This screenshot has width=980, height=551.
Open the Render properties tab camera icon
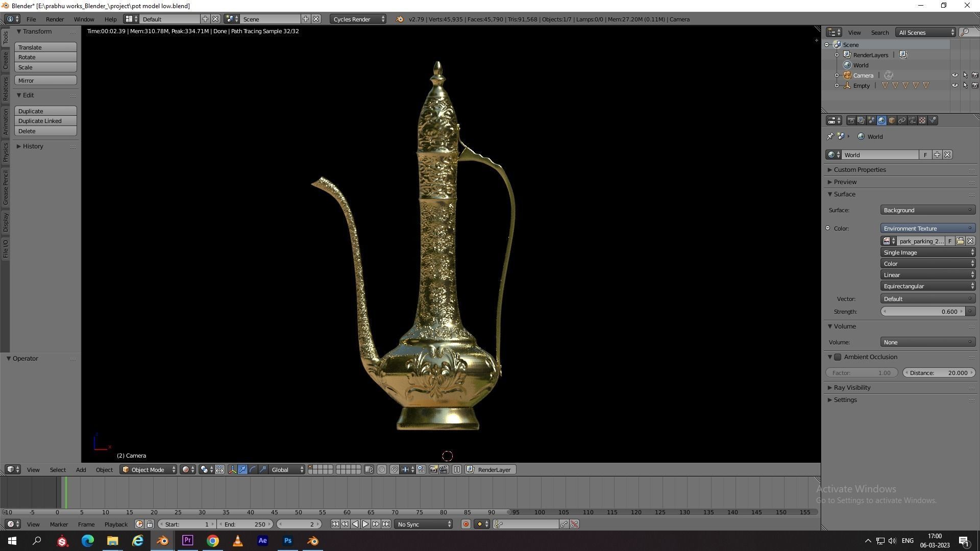point(851,121)
